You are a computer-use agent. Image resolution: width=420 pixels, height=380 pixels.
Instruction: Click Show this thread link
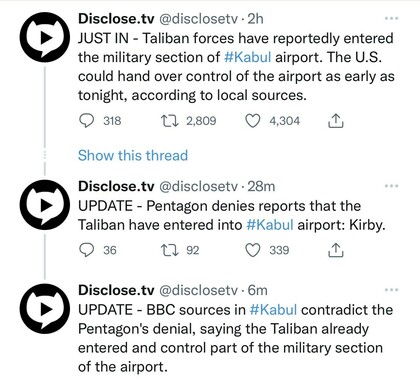[x=133, y=156]
